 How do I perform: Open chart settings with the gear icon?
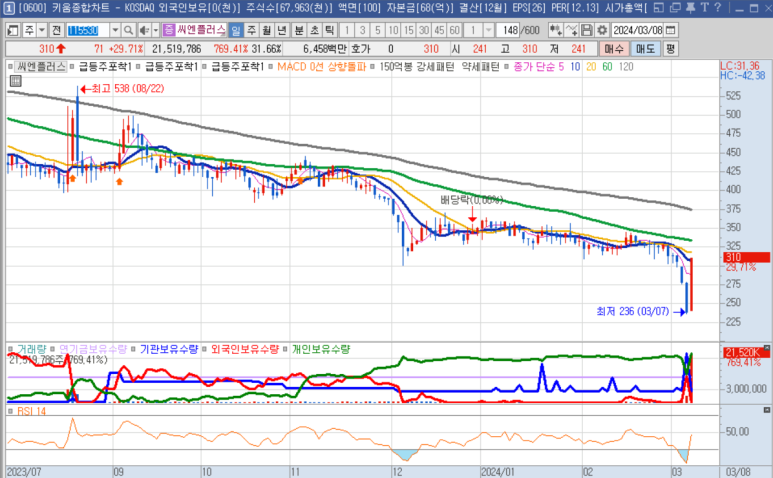[x=602, y=30]
